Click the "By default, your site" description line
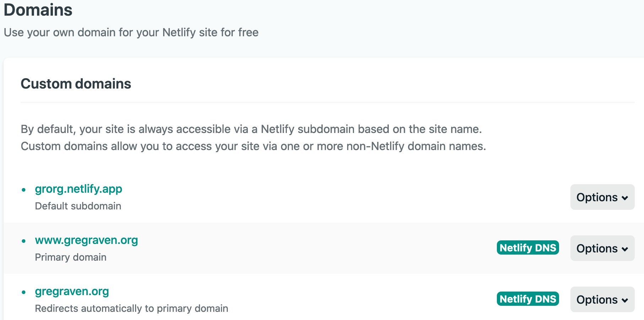Viewport: 644px width, 320px height. 251,129
